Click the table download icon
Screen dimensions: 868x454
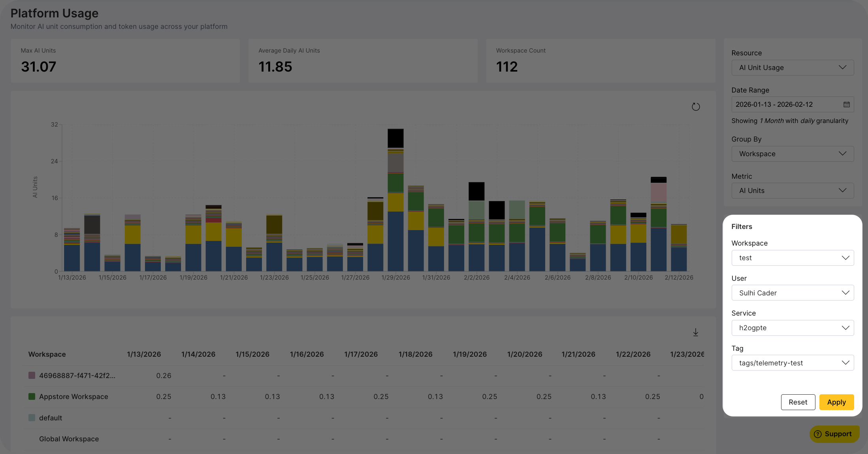[696, 333]
